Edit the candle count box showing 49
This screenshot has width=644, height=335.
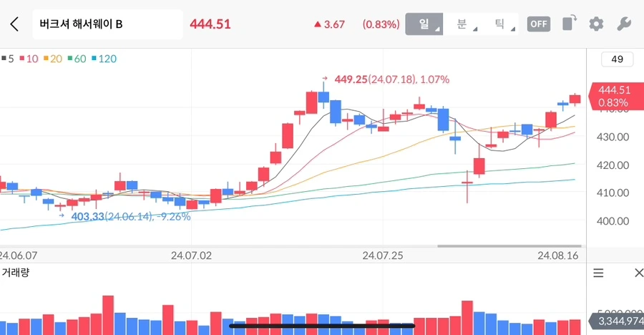point(617,59)
